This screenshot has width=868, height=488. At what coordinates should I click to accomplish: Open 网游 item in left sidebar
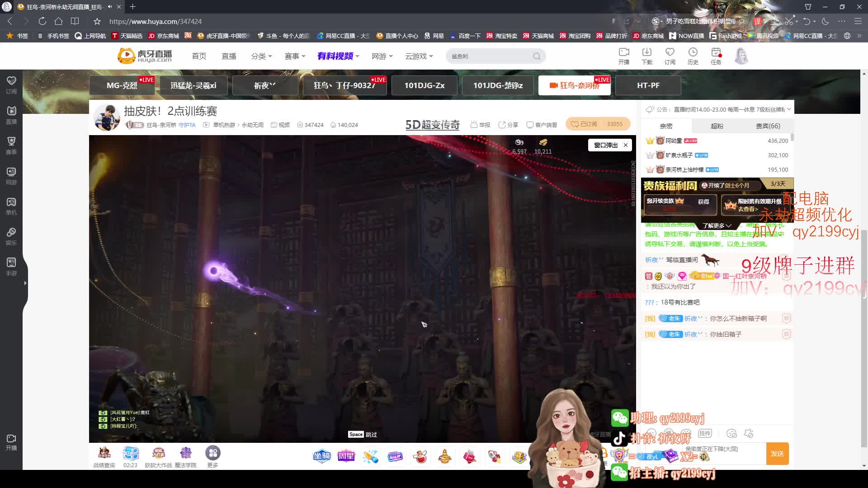[x=11, y=175]
